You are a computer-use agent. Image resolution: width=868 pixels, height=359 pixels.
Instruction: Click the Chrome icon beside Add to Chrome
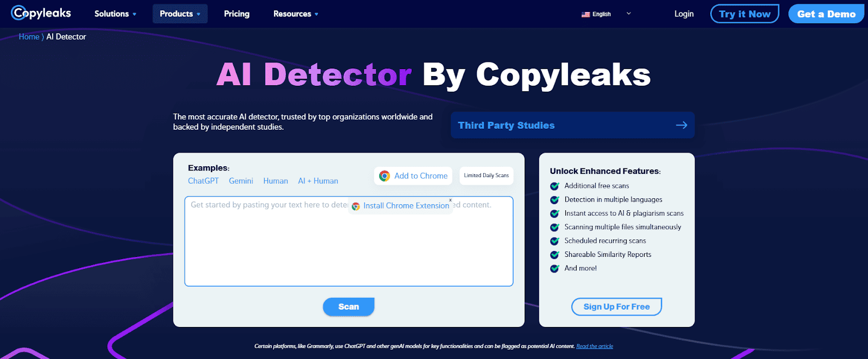[385, 176]
